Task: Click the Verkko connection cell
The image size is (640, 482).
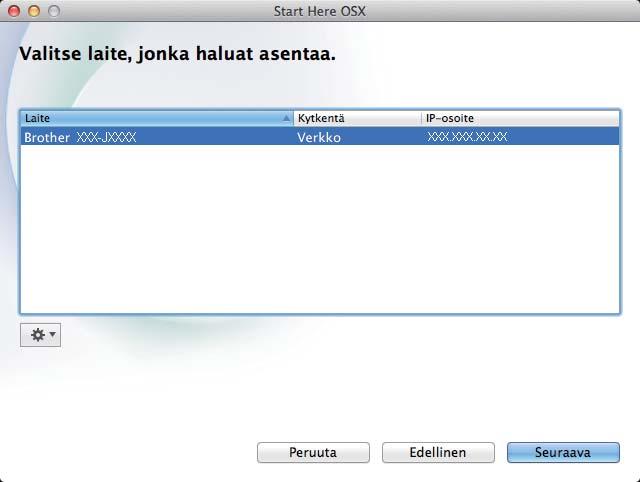Action: pos(319,137)
